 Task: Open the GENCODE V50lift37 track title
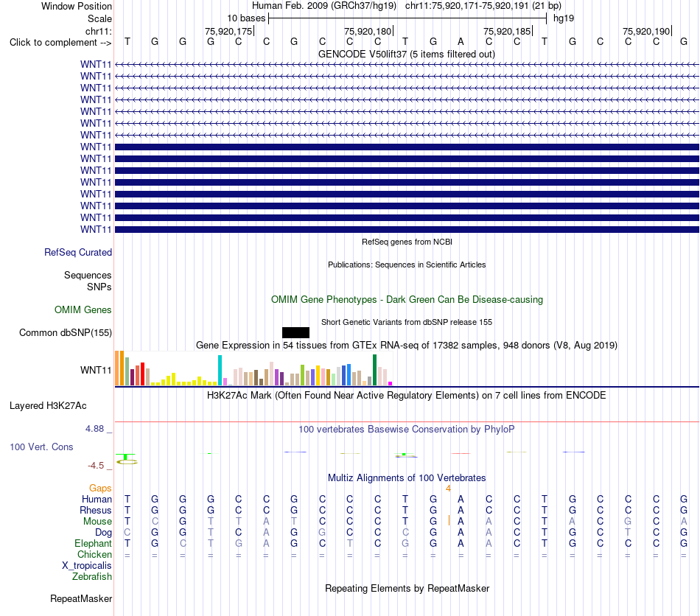(x=407, y=54)
